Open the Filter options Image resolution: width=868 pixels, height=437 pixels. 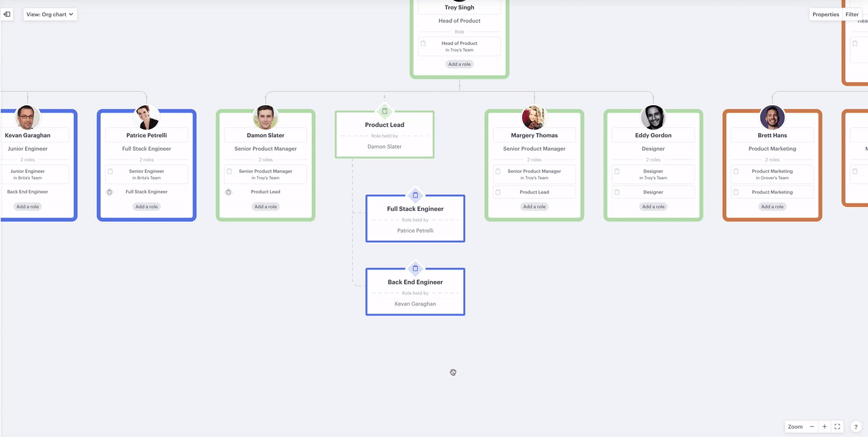pos(852,14)
